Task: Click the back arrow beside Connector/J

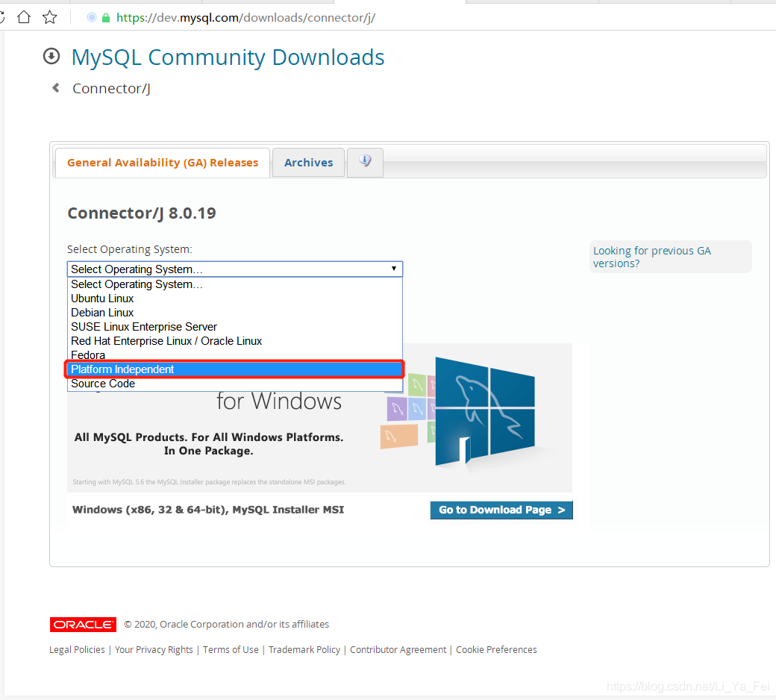Action: coord(56,87)
